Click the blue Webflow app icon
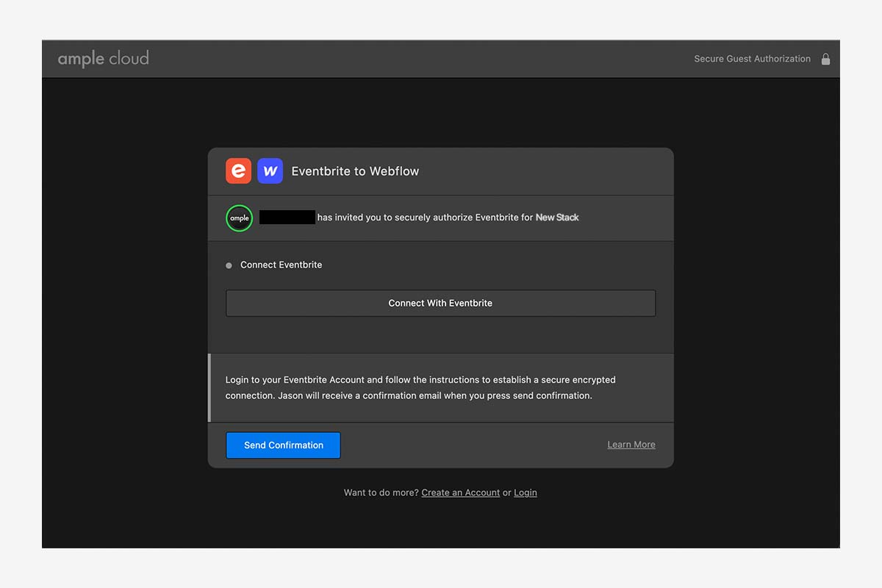 (270, 171)
